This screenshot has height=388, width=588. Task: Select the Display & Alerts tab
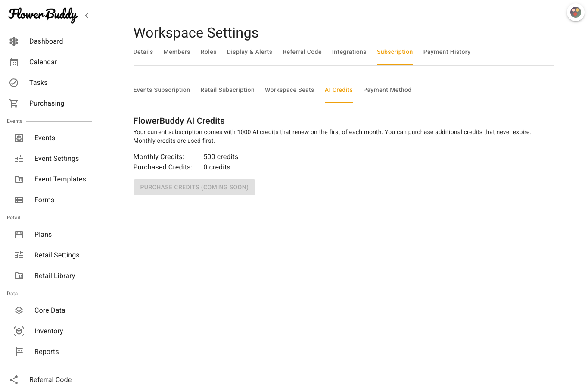(249, 52)
